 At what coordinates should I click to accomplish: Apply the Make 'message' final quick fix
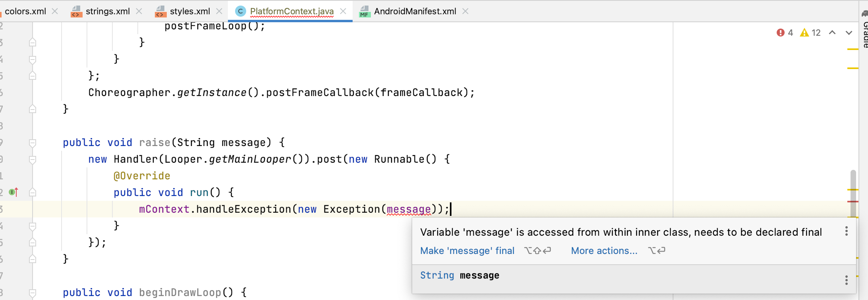(x=467, y=250)
